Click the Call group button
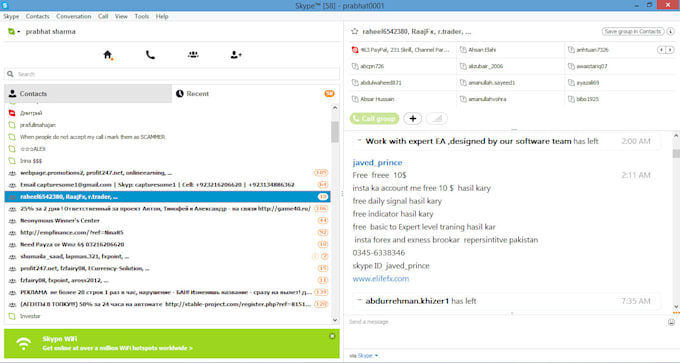 (x=374, y=118)
